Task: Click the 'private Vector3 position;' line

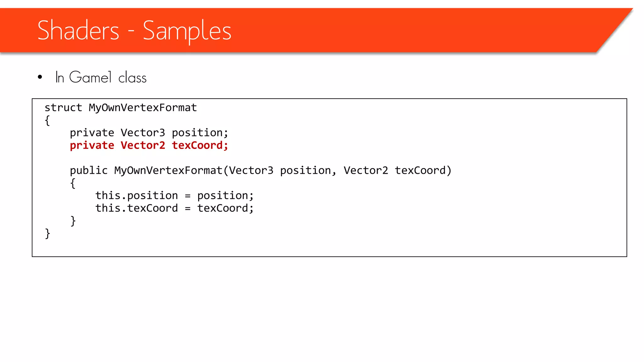Action: pos(149,133)
